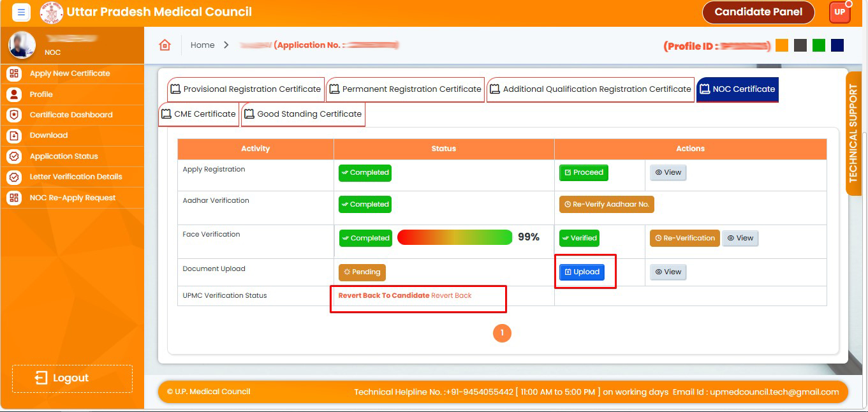Click page number 1 in pagination
Image resolution: width=868 pixels, height=412 pixels.
502,333
